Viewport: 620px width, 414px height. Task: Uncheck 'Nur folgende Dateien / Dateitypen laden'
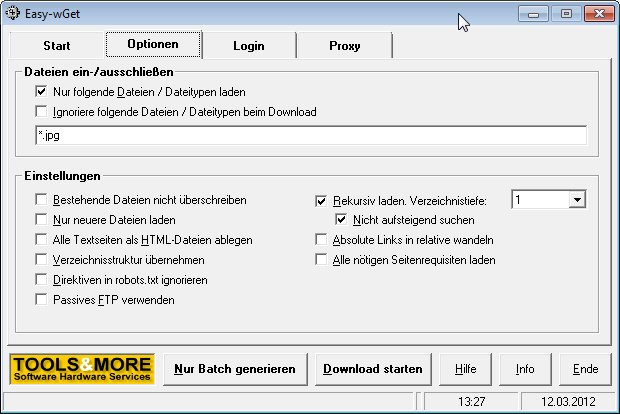41,92
